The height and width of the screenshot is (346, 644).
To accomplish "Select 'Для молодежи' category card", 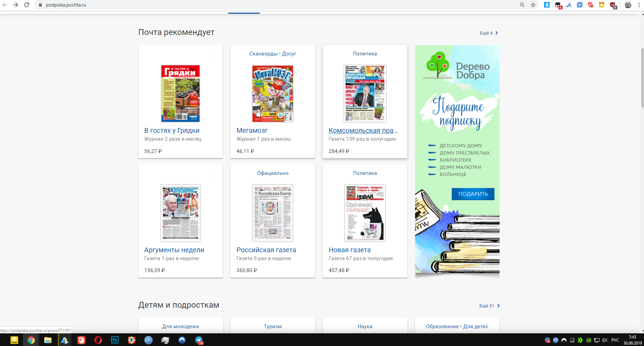I will [180, 326].
